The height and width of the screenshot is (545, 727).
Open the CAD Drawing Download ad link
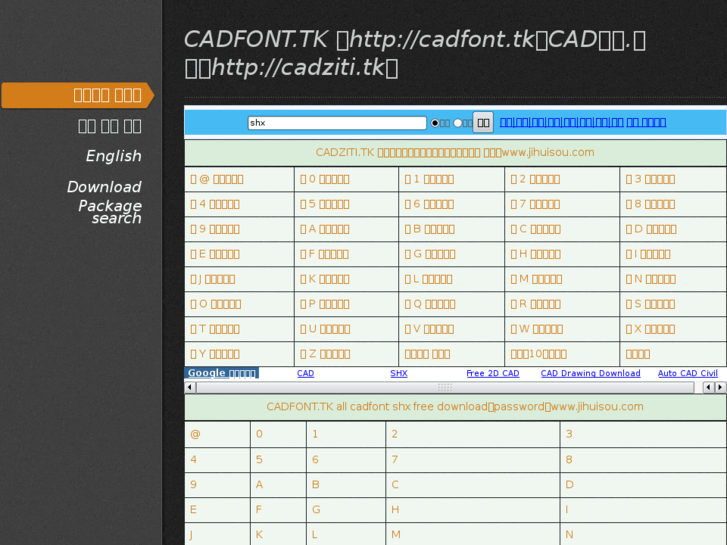591,373
